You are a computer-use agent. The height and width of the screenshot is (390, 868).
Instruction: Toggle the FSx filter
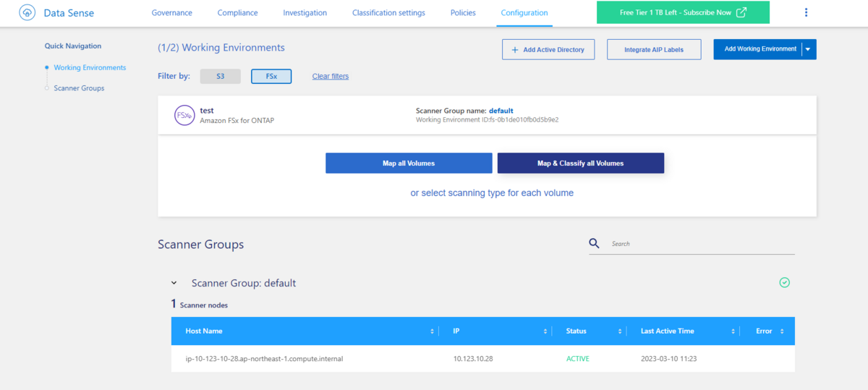tap(271, 76)
